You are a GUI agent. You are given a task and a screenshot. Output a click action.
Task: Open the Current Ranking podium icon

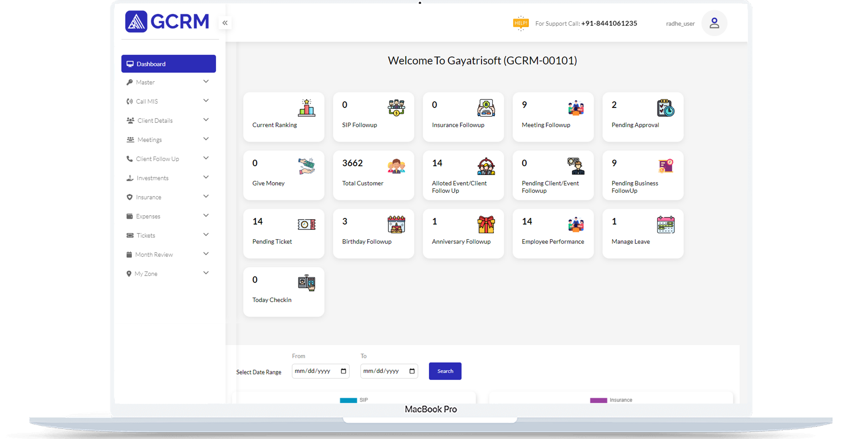[x=306, y=108]
